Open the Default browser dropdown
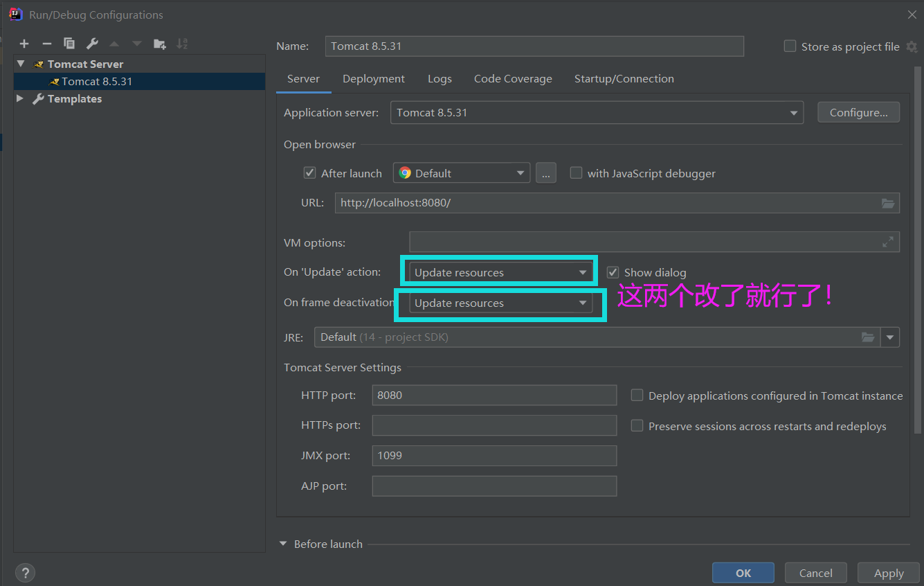The width and height of the screenshot is (924, 586). click(x=462, y=173)
